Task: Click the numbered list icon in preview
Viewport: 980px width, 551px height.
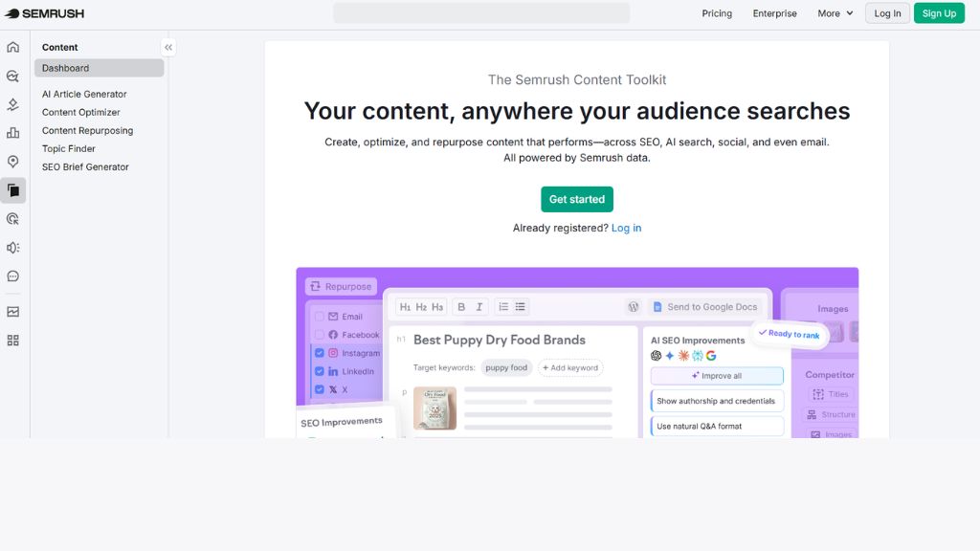Action: tap(503, 307)
